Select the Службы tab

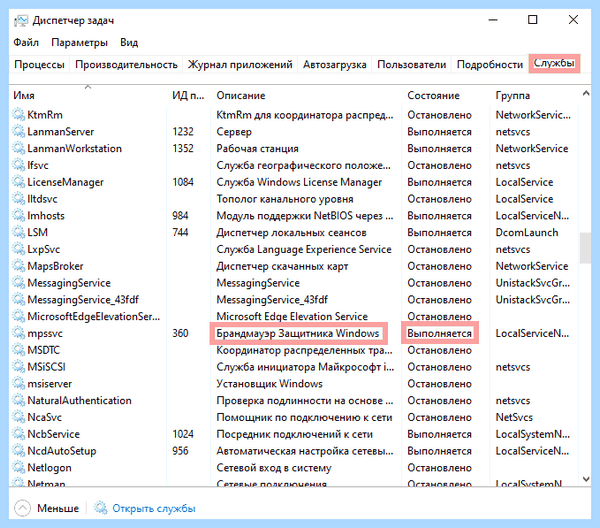coord(554,63)
